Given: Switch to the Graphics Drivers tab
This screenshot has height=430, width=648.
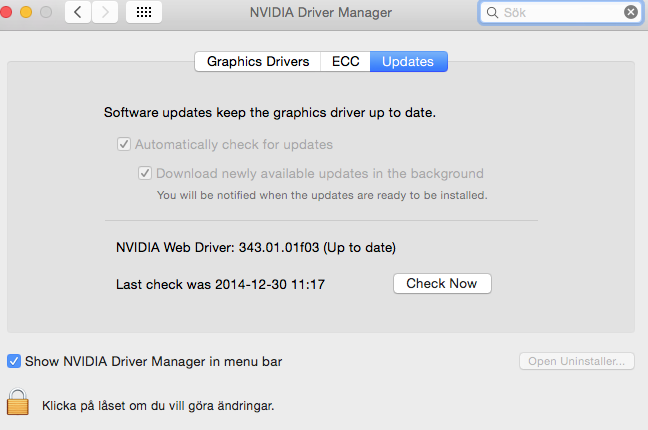Looking at the screenshot, I should click(x=258, y=61).
